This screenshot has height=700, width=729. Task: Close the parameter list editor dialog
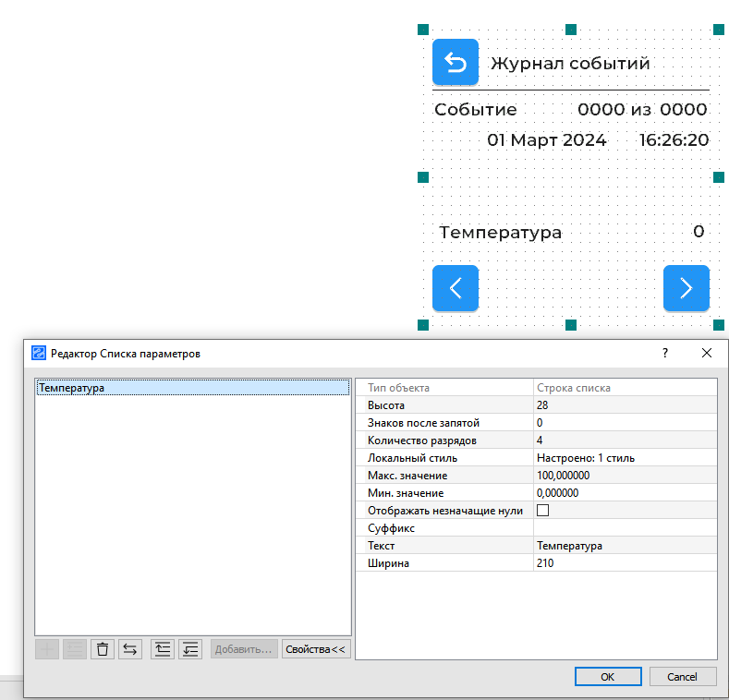tap(707, 353)
